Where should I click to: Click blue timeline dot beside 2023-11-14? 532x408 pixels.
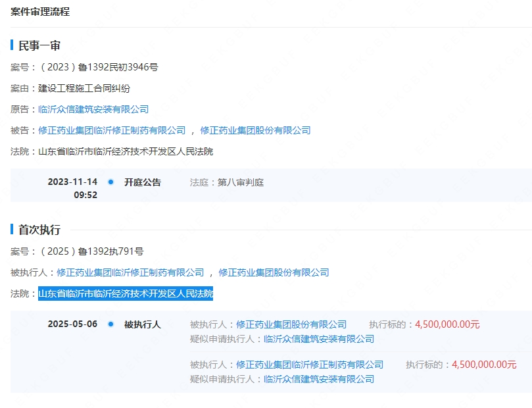click(x=110, y=182)
